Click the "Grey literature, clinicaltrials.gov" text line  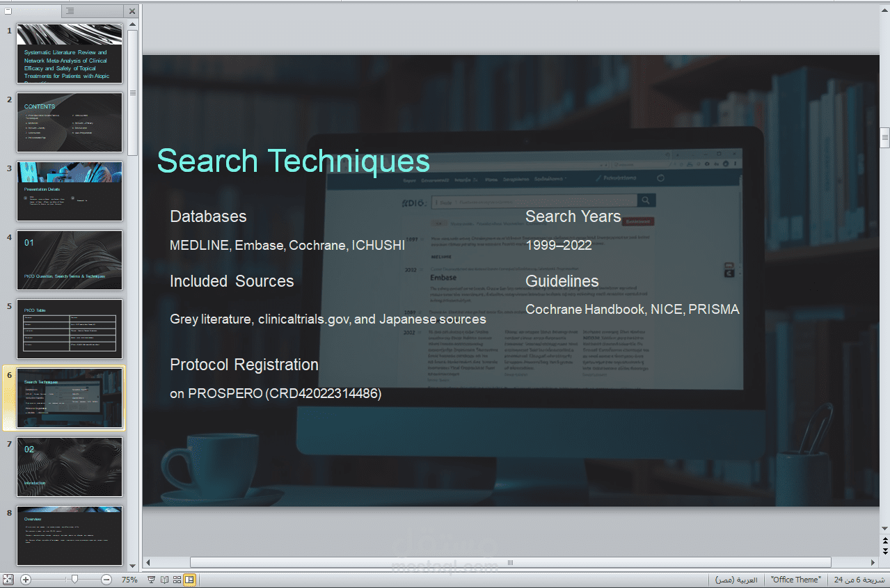tap(328, 319)
